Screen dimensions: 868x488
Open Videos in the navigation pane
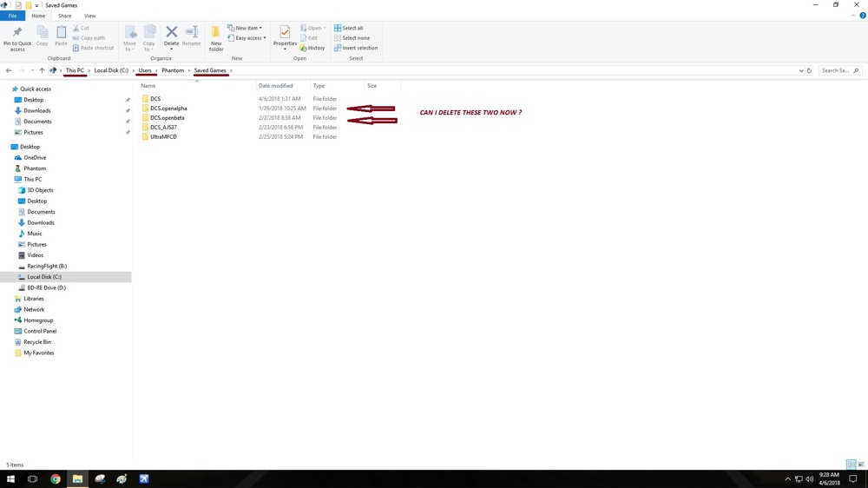tap(35, 254)
